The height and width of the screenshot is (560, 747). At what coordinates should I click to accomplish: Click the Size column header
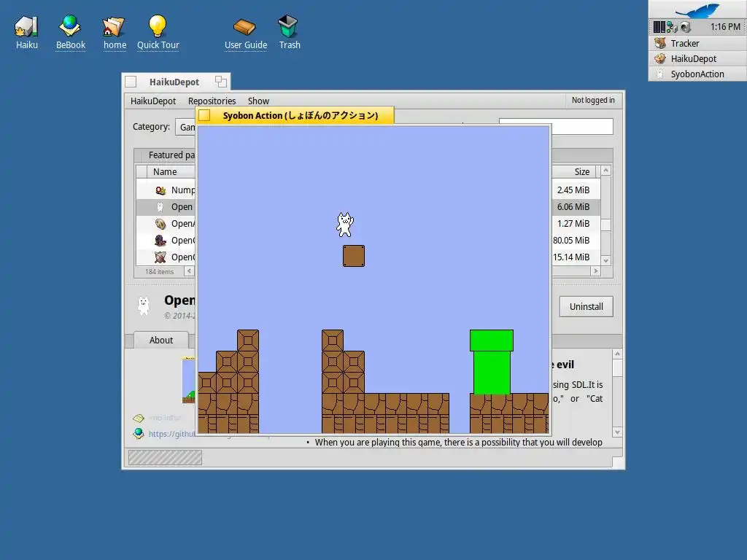574,171
